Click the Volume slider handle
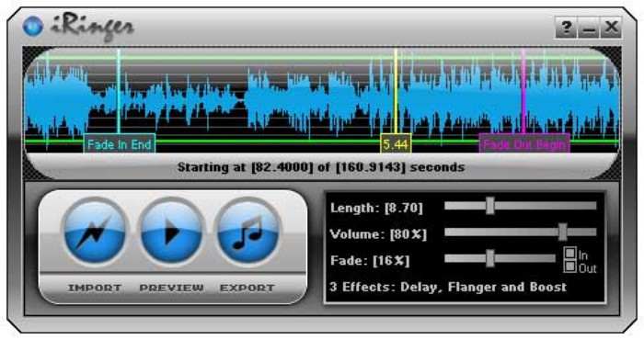Viewport: 644px width, 340px height. (x=563, y=232)
